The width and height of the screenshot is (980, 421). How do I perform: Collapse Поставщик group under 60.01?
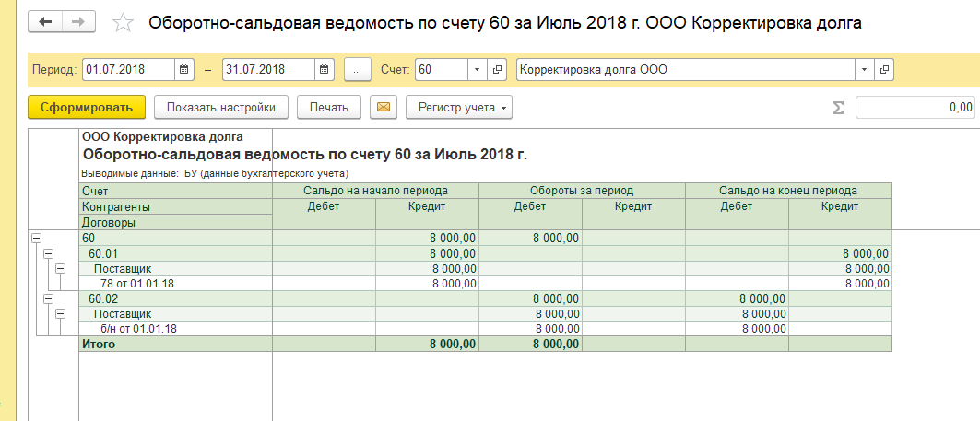[x=61, y=269]
